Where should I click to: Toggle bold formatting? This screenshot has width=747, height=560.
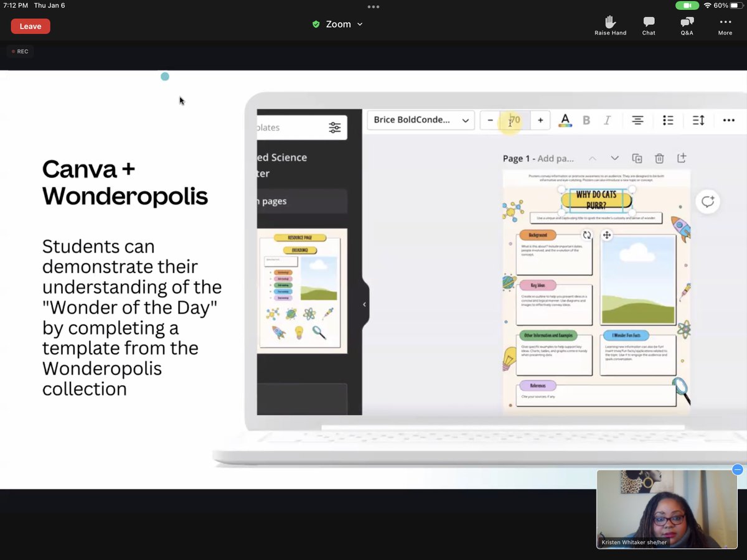(x=586, y=120)
